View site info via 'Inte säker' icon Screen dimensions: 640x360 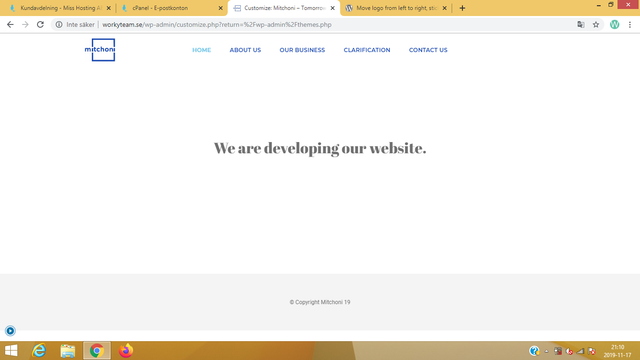point(59,24)
